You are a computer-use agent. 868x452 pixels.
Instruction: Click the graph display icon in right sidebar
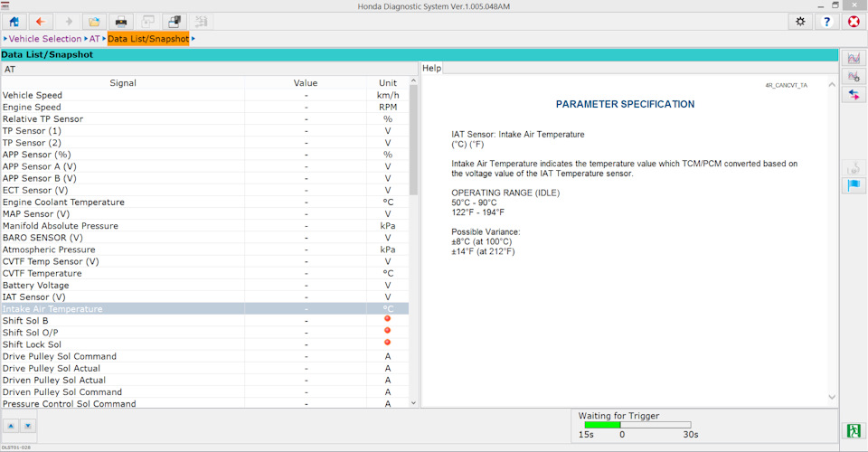[853, 59]
